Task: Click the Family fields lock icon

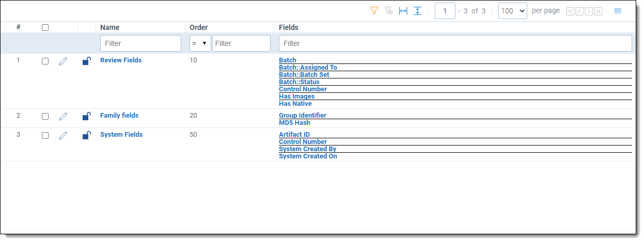Action: click(87, 117)
